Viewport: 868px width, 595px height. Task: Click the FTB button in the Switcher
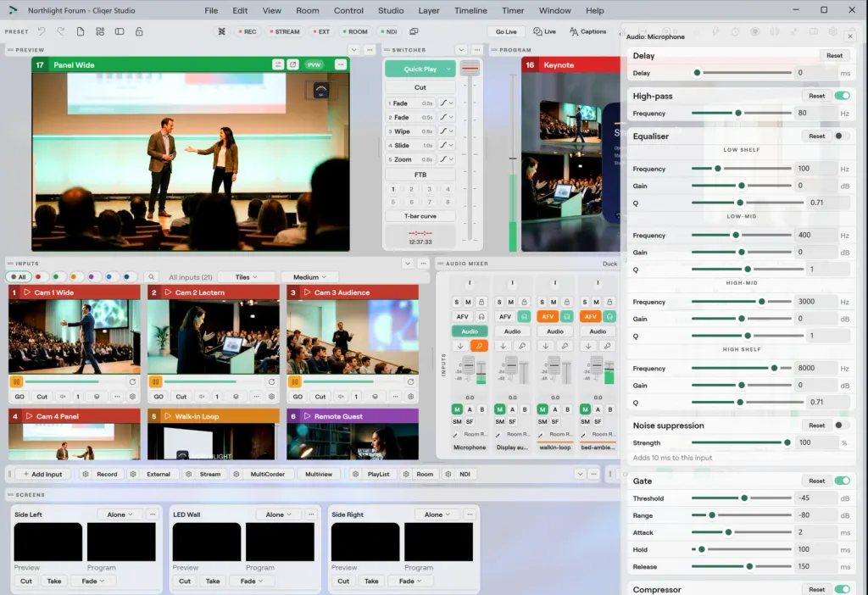click(420, 175)
